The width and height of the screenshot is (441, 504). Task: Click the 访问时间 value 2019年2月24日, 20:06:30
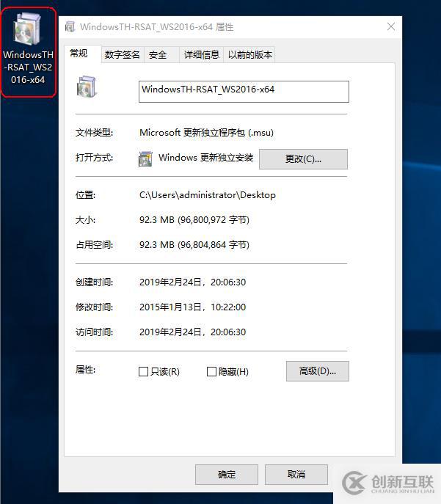(192, 332)
